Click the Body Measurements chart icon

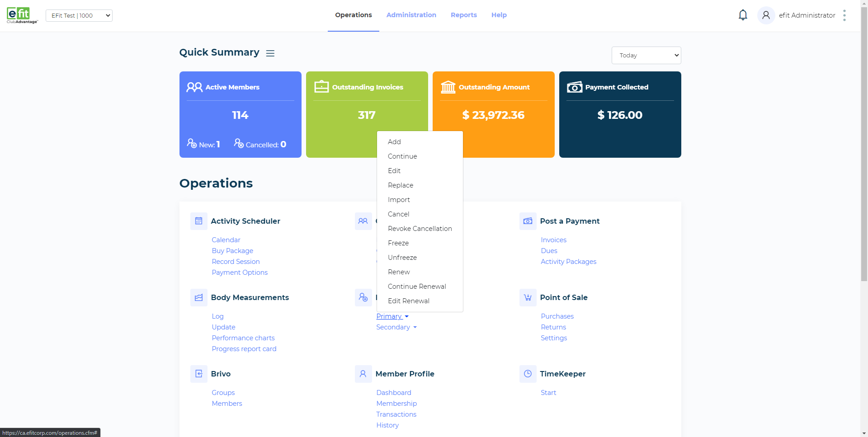click(199, 297)
